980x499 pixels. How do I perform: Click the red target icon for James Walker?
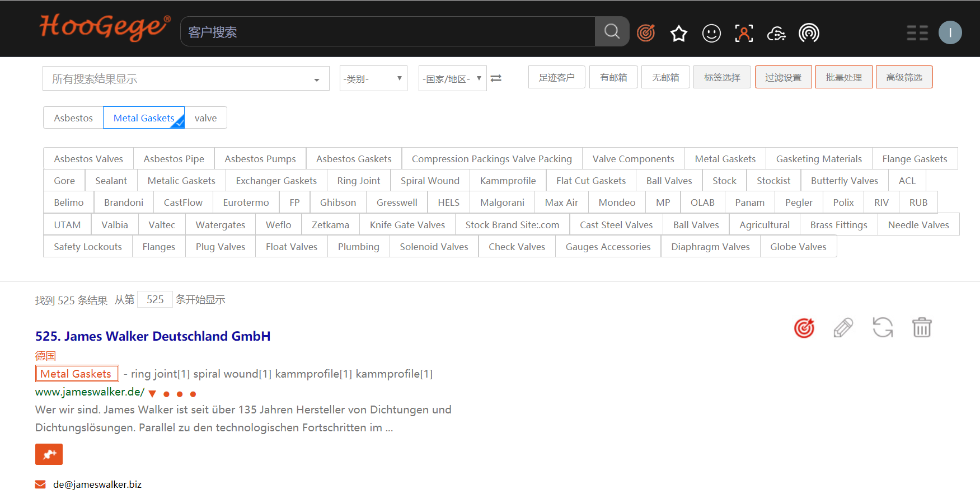click(x=804, y=328)
